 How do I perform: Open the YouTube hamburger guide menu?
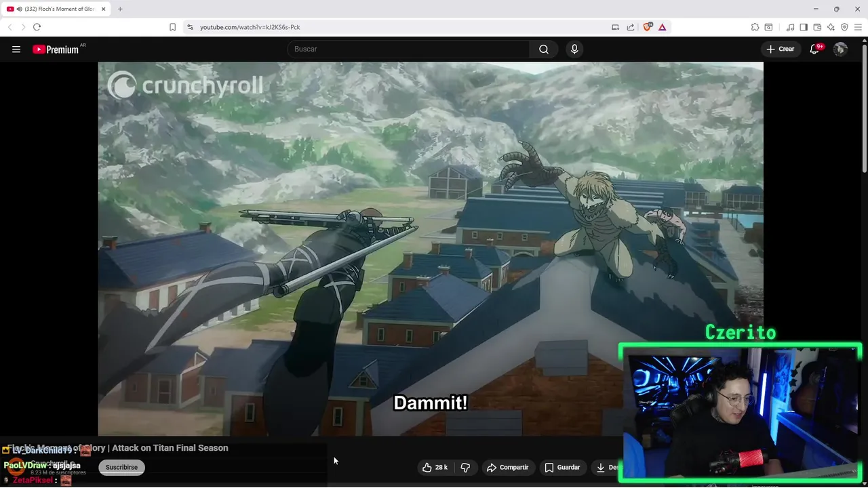click(x=16, y=49)
